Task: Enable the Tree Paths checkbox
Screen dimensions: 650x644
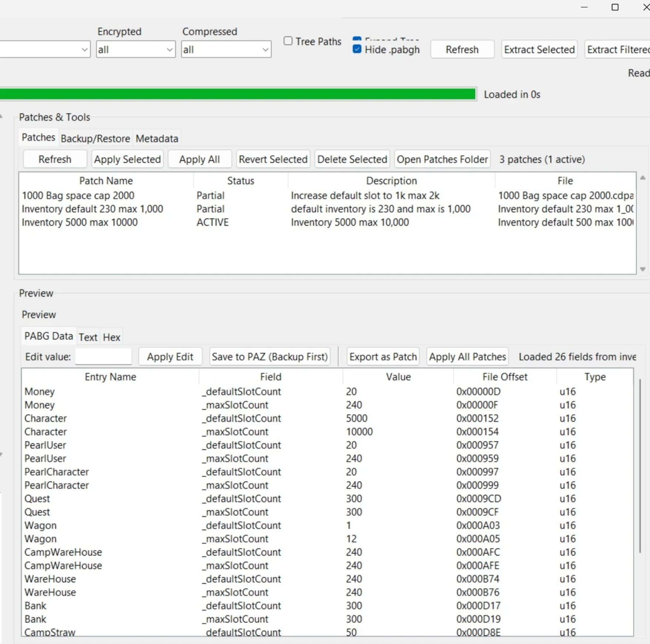Action: click(x=288, y=41)
